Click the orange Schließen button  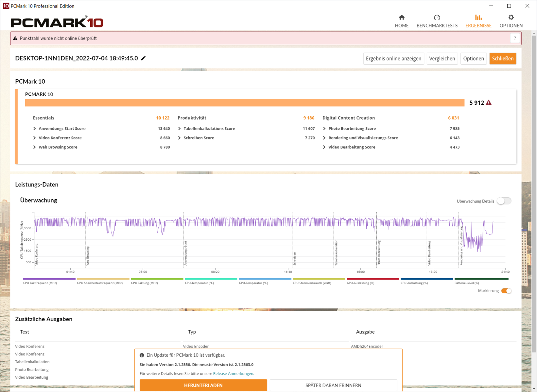(x=503, y=58)
